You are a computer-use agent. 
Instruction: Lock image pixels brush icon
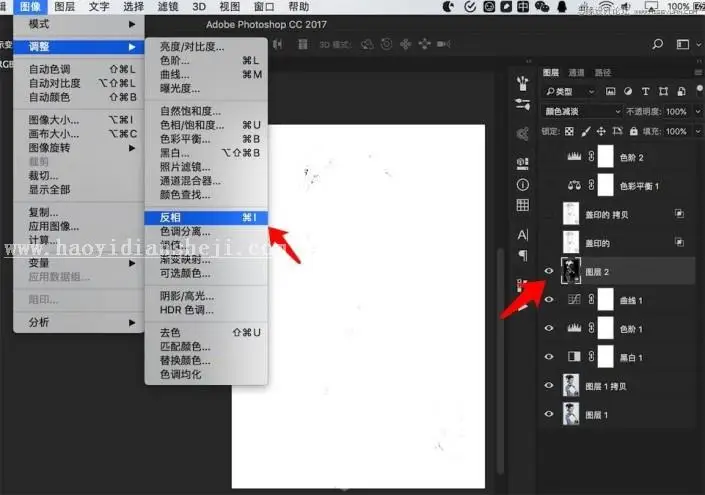point(585,131)
